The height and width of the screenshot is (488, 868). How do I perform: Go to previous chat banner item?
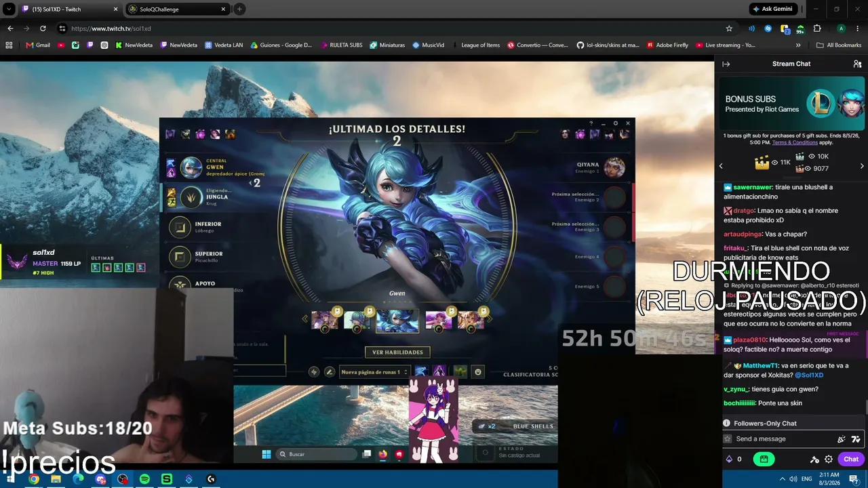(721, 166)
